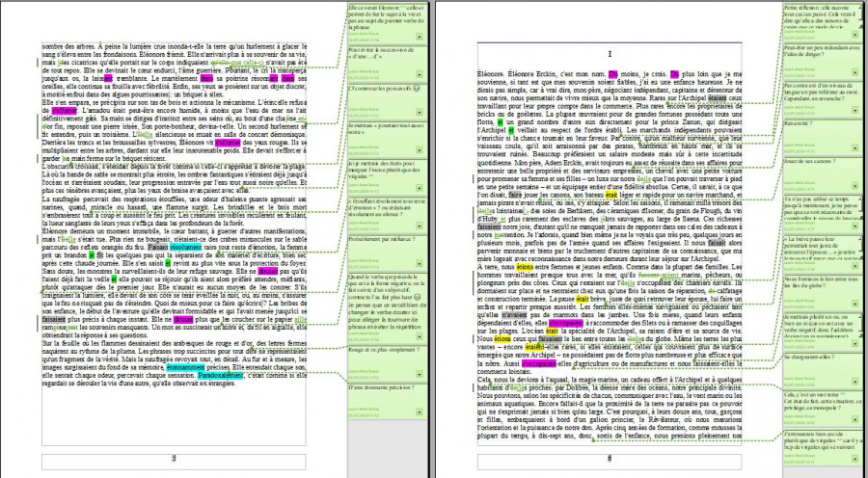The height and width of the screenshot is (478, 868).
Task: Open menu of 'Rencontre ?' comment
Action: pyautogui.click(x=855, y=148)
